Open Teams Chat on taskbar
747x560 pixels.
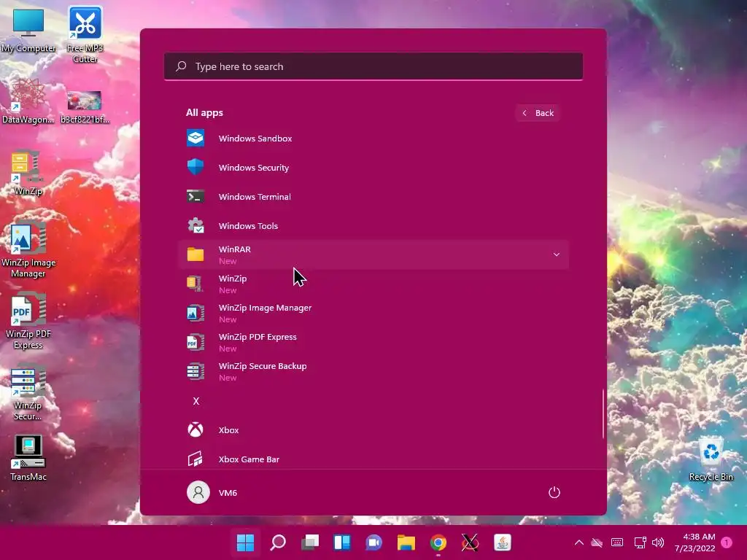click(x=374, y=542)
